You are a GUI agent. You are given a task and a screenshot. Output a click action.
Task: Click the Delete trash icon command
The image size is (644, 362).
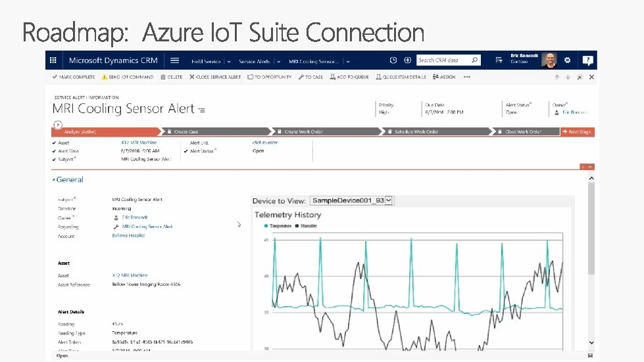(x=171, y=77)
